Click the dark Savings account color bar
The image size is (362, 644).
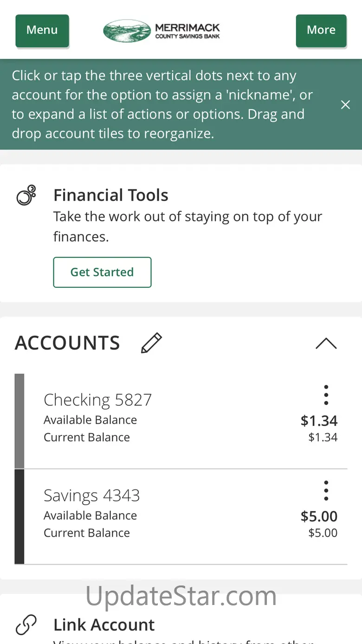tap(19, 516)
